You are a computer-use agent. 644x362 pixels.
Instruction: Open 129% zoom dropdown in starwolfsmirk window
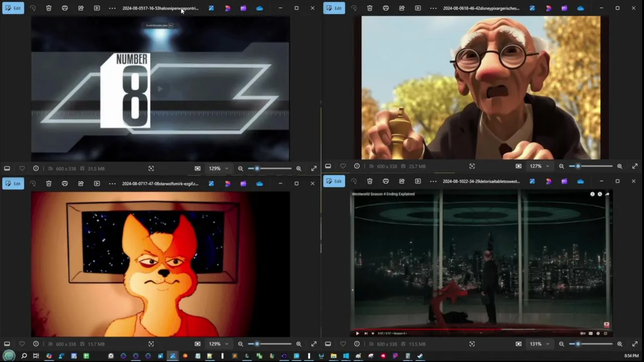pos(218,344)
